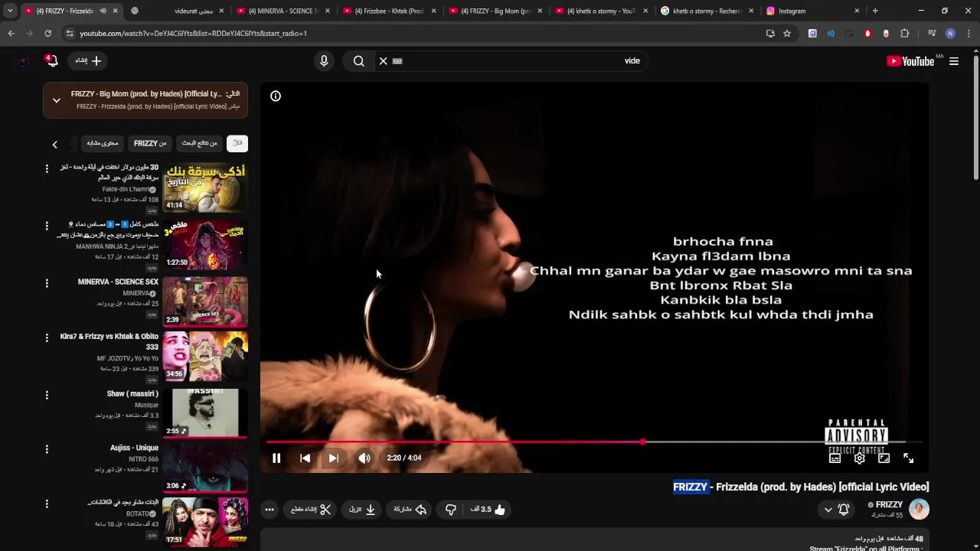Open options for MINERVA - SCIENCE S€X

point(47,283)
